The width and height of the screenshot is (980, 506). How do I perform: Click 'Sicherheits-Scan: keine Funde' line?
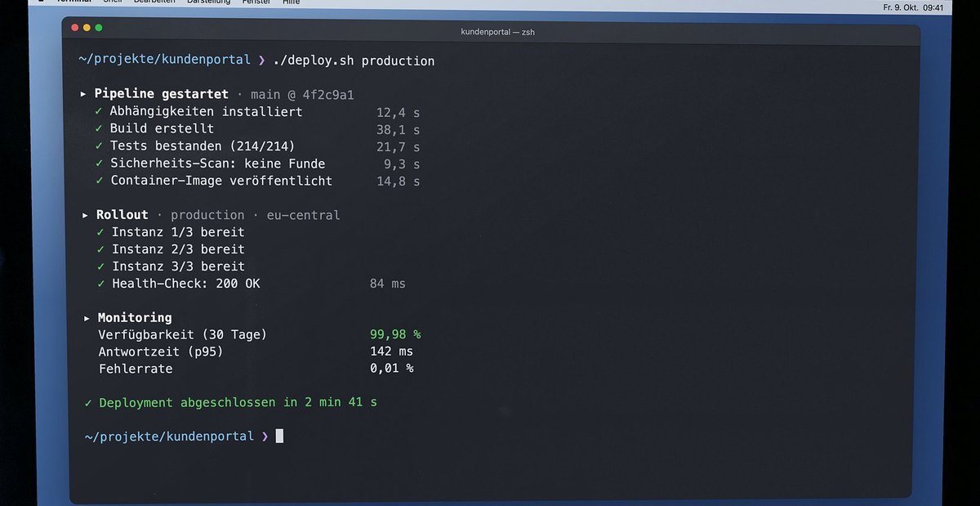[218, 163]
